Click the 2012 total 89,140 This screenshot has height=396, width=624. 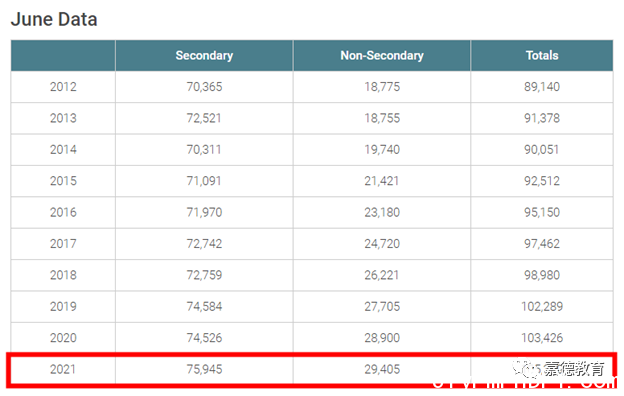tap(542, 87)
